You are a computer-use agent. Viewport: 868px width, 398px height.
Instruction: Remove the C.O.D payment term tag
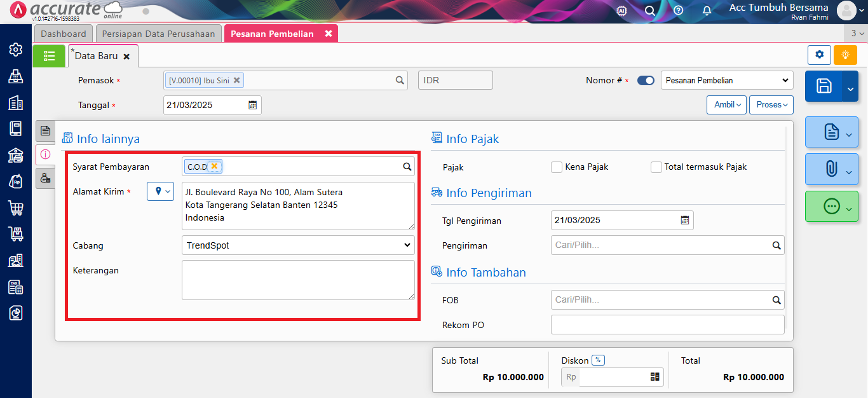click(x=214, y=167)
